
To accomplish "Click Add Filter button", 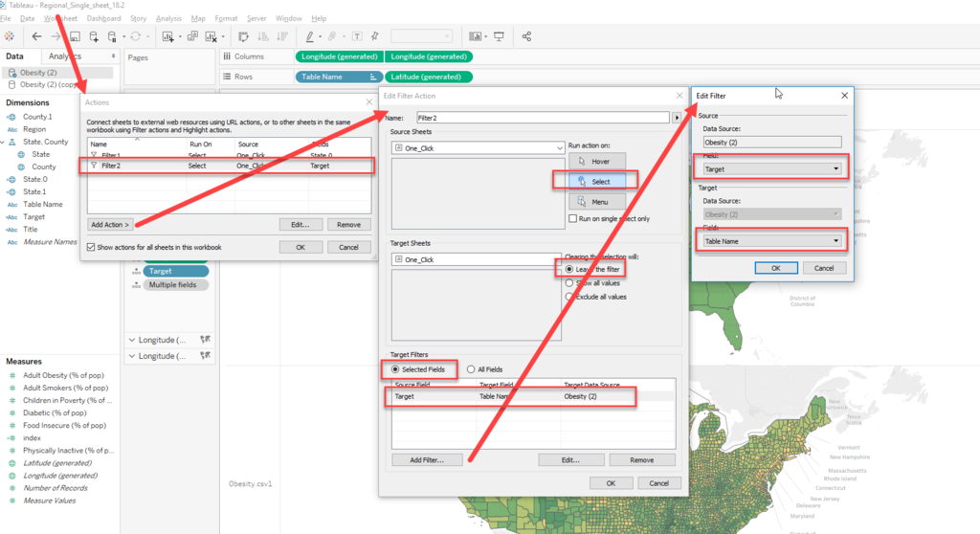I will click(x=427, y=459).
